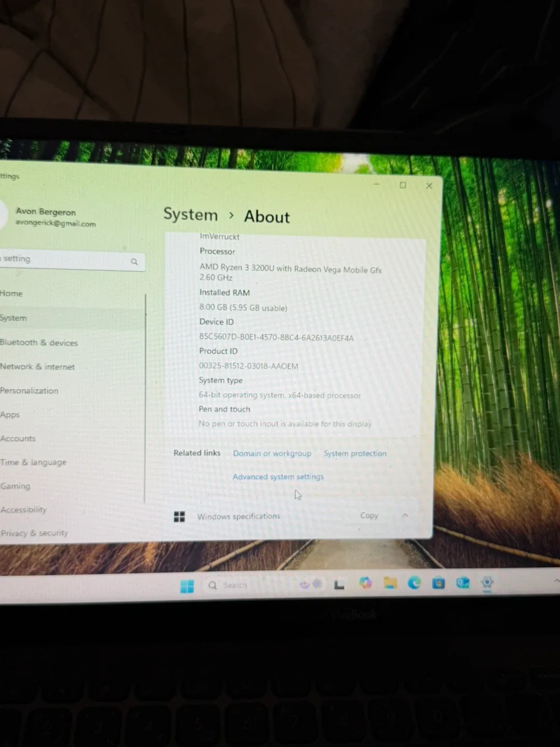This screenshot has width=560, height=747.
Task: Launch Outlook from the taskbar
Action: [x=463, y=583]
